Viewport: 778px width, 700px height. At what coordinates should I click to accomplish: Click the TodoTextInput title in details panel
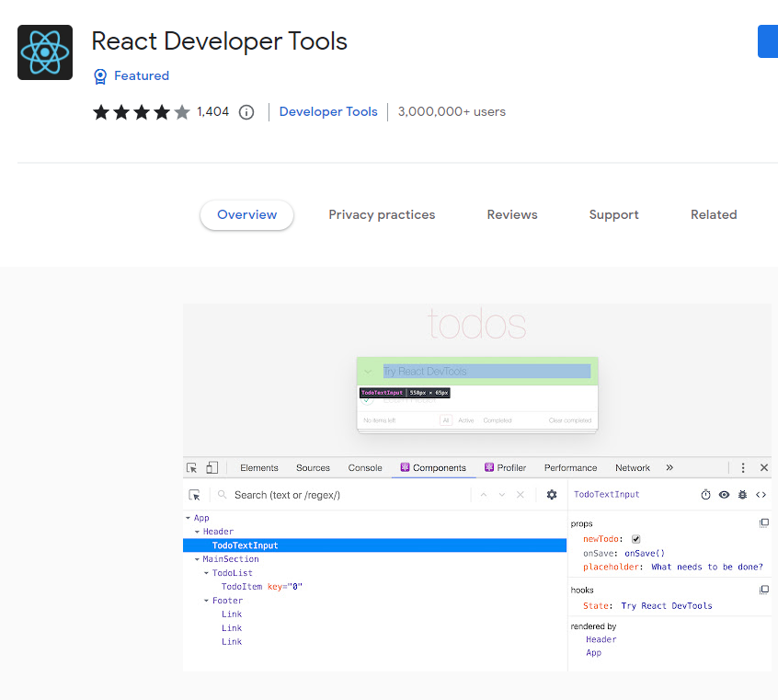point(606,495)
